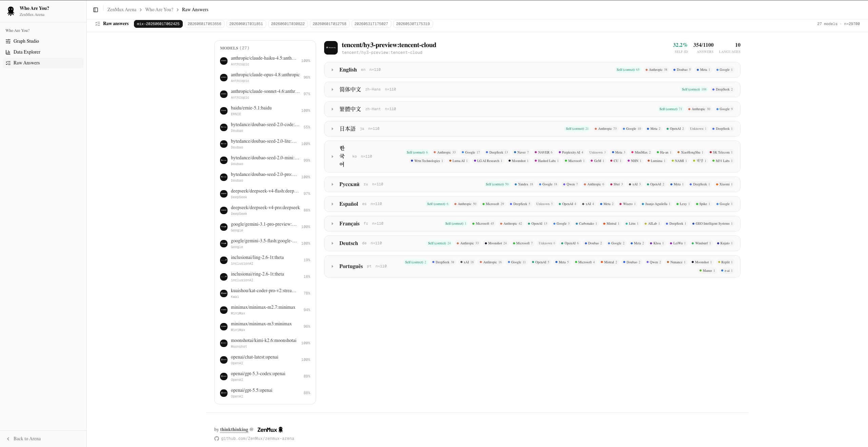The image size is (868, 447).
Task: Toggle the sidebar panel icon
Action: tap(96, 10)
